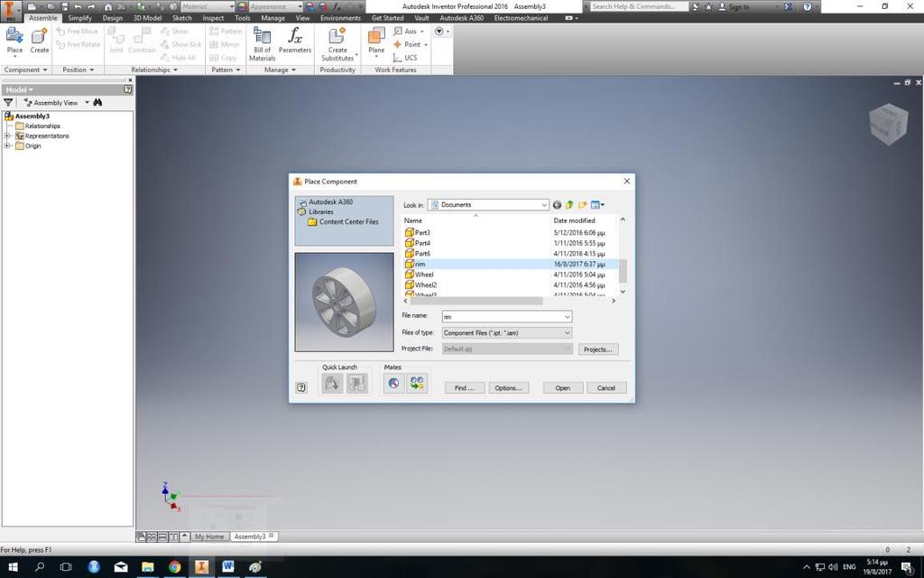924x578 pixels.
Task: Click the Find binoculars icon in Model browser
Action: coord(97,102)
